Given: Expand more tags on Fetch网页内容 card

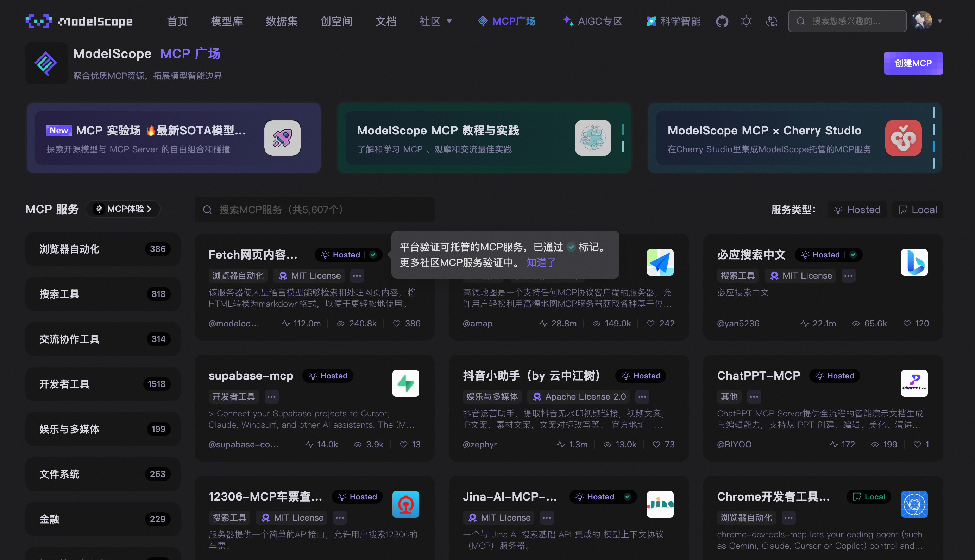Looking at the screenshot, I should click(x=357, y=276).
